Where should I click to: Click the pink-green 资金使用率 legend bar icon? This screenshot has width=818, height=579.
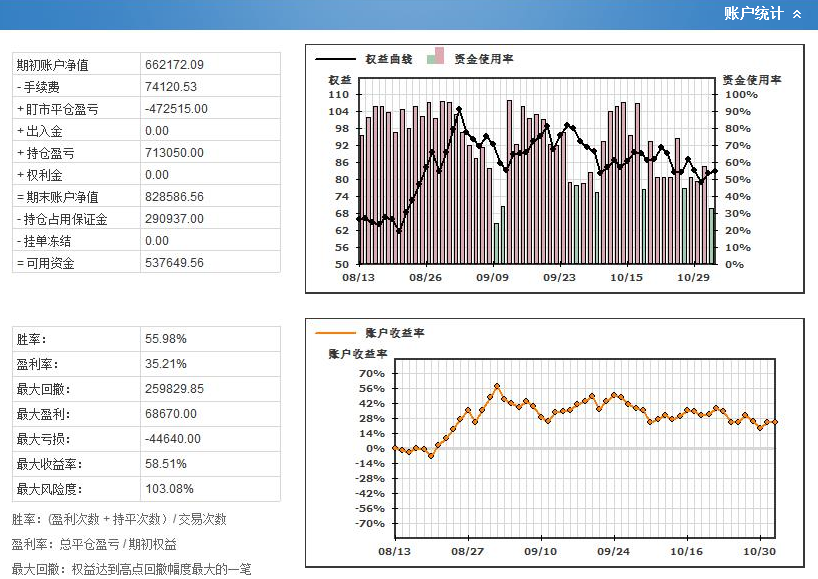pos(435,57)
